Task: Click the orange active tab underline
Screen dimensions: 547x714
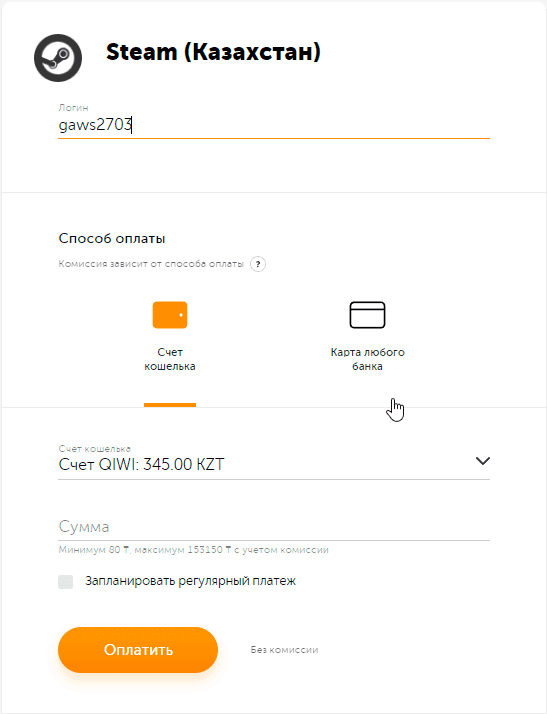Action: click(170, 405)
